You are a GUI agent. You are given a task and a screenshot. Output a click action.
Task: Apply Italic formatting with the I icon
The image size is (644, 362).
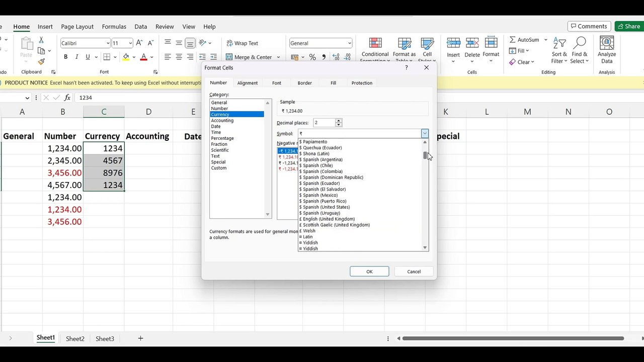[76, 57]
